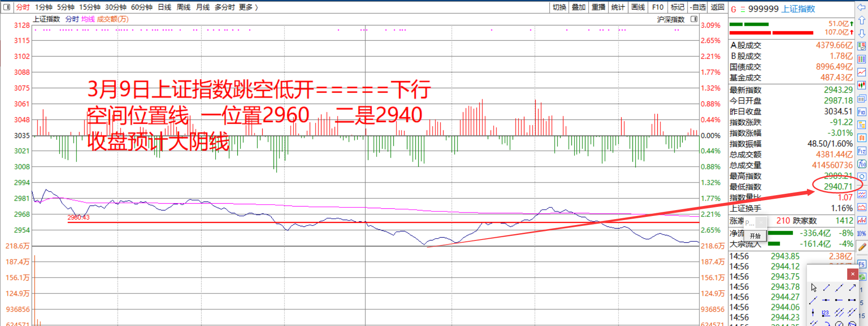Click the 均线 legend label
The width and height of the screenshot is (868, 326).
(x=88, y=19)
